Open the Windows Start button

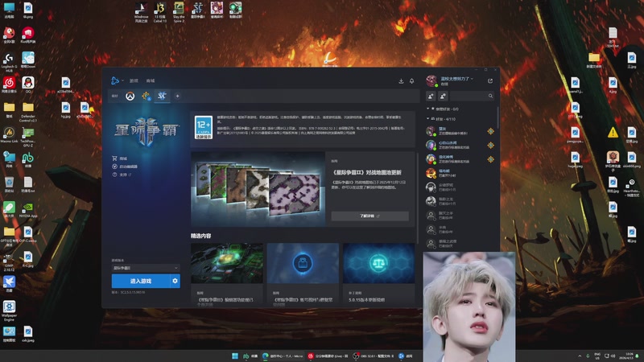[235, 356]
